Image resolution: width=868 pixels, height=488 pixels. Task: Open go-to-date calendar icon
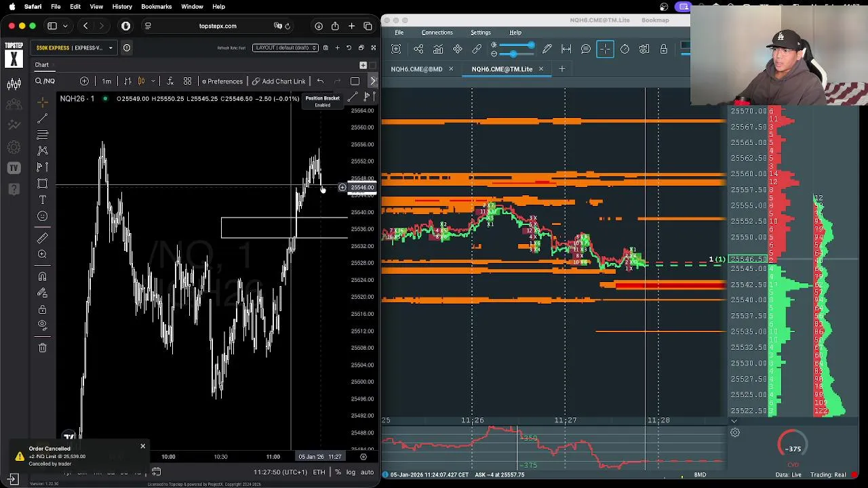(156, 472)
